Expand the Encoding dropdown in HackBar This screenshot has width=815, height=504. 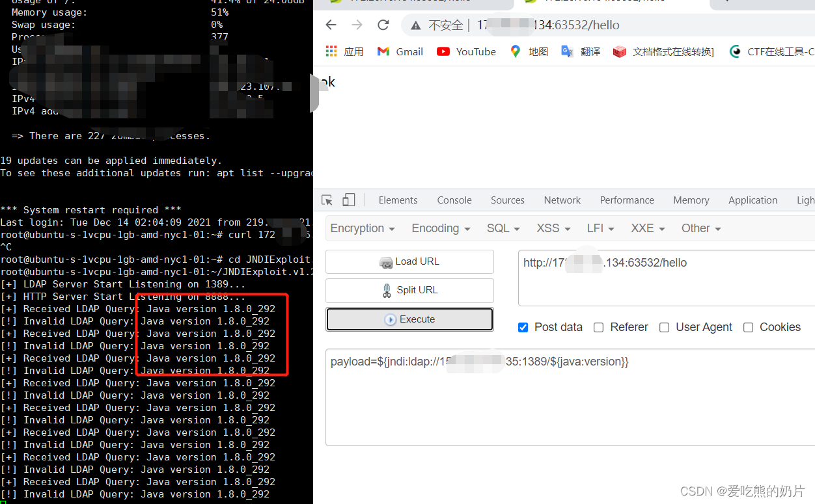(x=441, y=228)
